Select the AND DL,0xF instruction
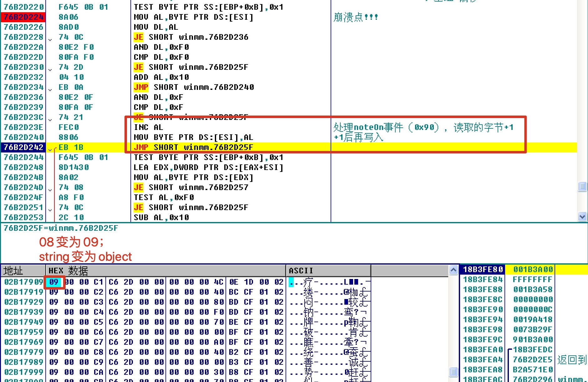The image size is (588, 382). click(x=158, y=97)
